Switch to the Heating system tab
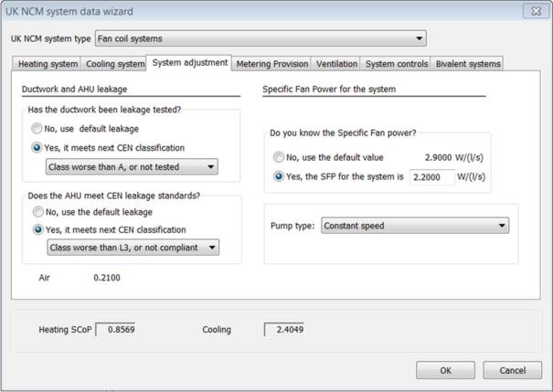553x392 pixels. pos(48,64)
